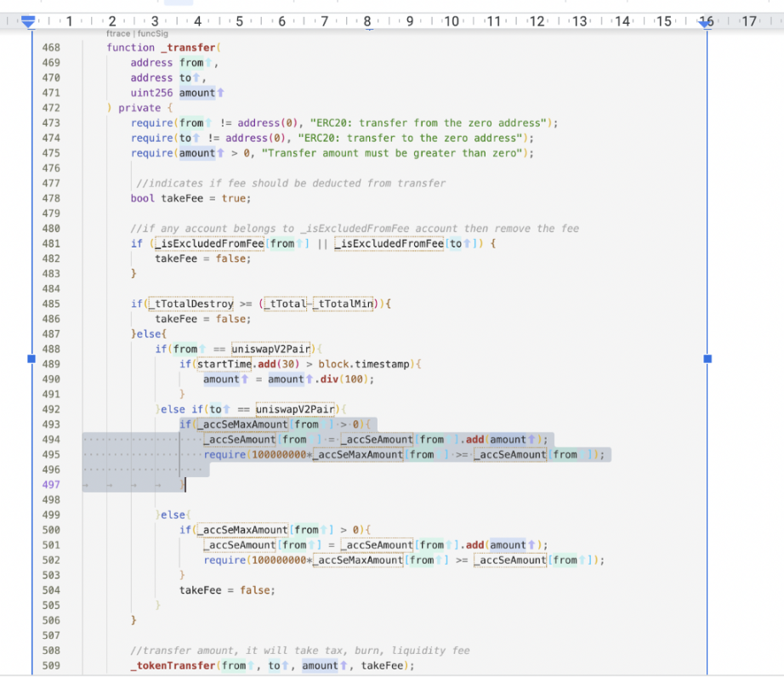Click 'uniswapV2Pair' on line 488

[x=270, y=349]
